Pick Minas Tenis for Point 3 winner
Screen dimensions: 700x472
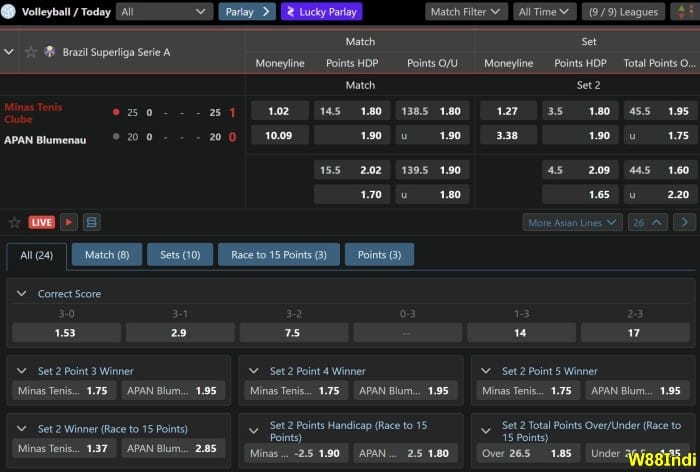click(64, 391)
